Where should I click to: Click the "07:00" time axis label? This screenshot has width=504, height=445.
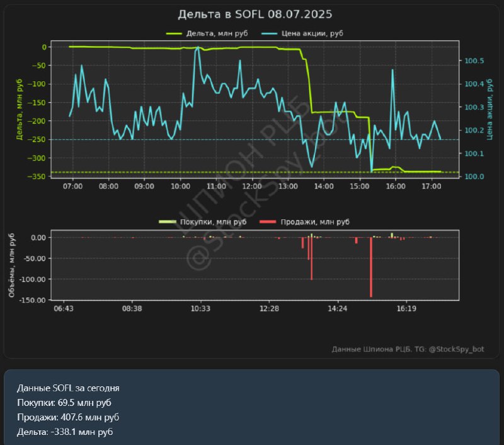tap(72, 187)
